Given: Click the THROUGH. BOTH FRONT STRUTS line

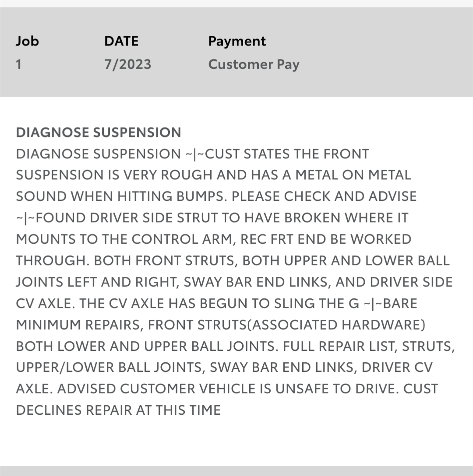Looking at the screenshot, I should 233,260.
